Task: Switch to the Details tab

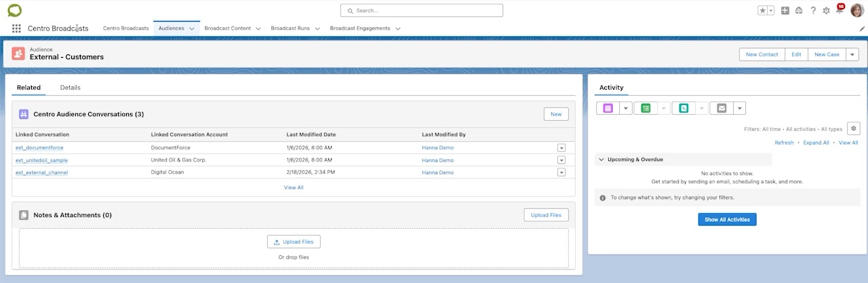Action: point(70,88)
